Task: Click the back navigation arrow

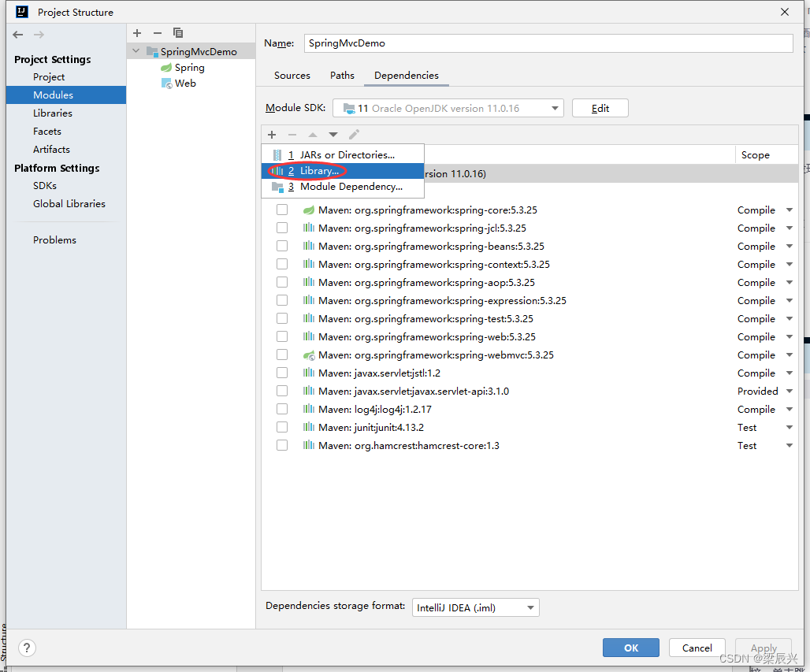Action: pos(18,35)
